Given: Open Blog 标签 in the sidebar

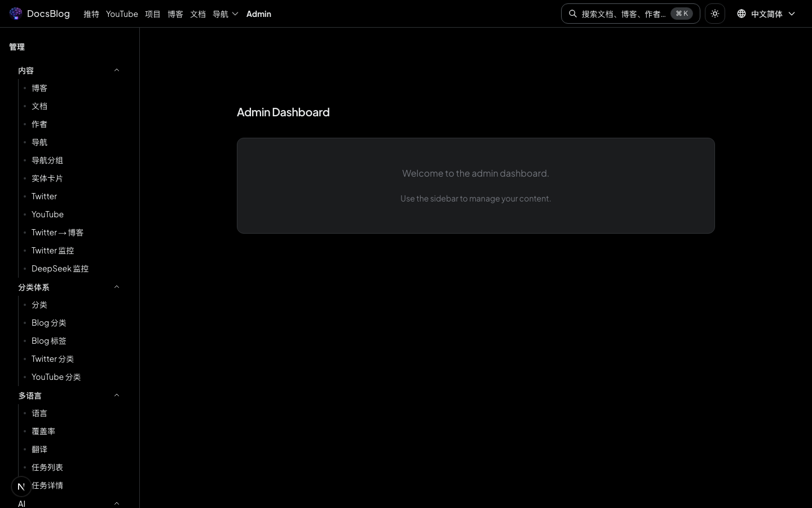Looking at the screenshot, I should [x=49, y=341].
